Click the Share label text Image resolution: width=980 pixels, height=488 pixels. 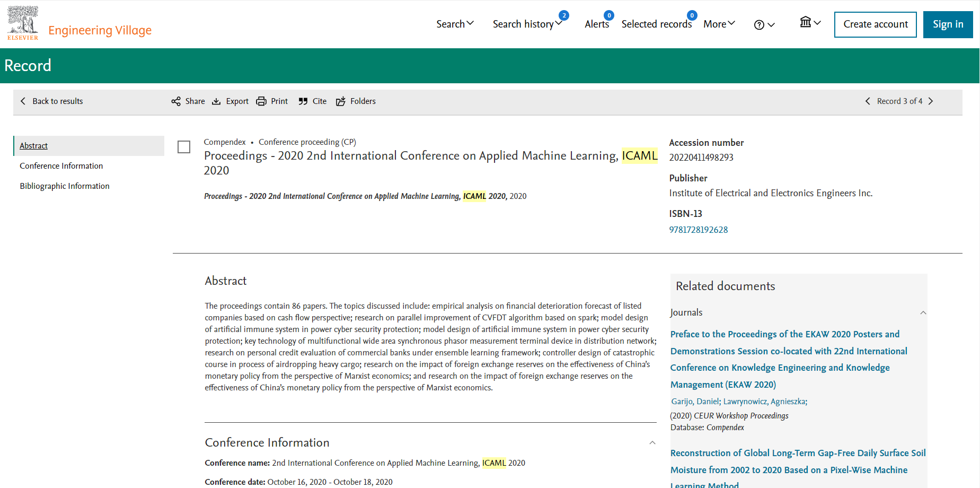point(195,101)
